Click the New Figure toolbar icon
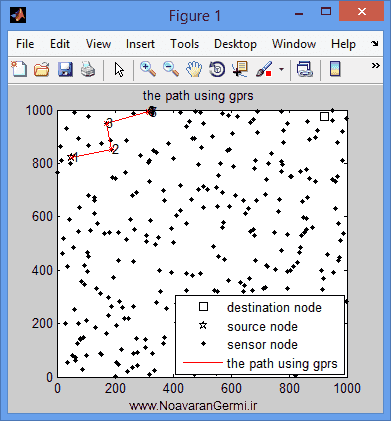Screen dimensions: 391x421 click(x=19, y=69)
